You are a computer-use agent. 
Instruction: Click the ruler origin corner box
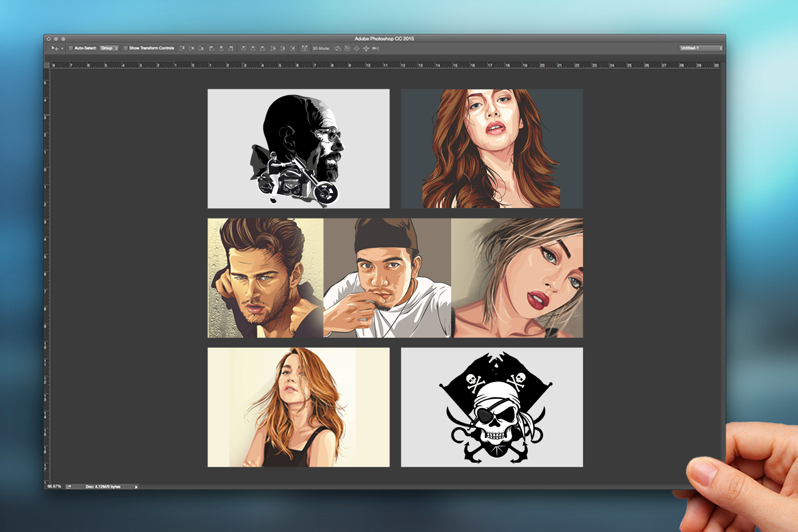47,65
